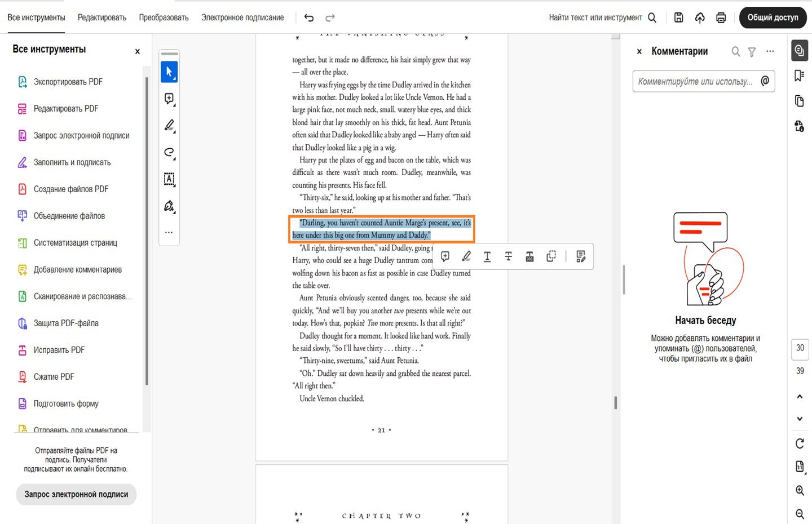Open the page thumbnails panel in right rail
This screenshot has width=812, height=524.
800,101
